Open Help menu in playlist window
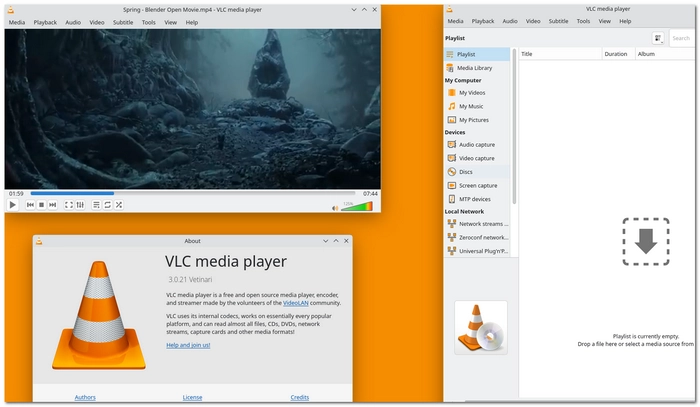Image resolution: width=700 pixels, height=407 pixels. pyautogui.click(x=625, y=21)
